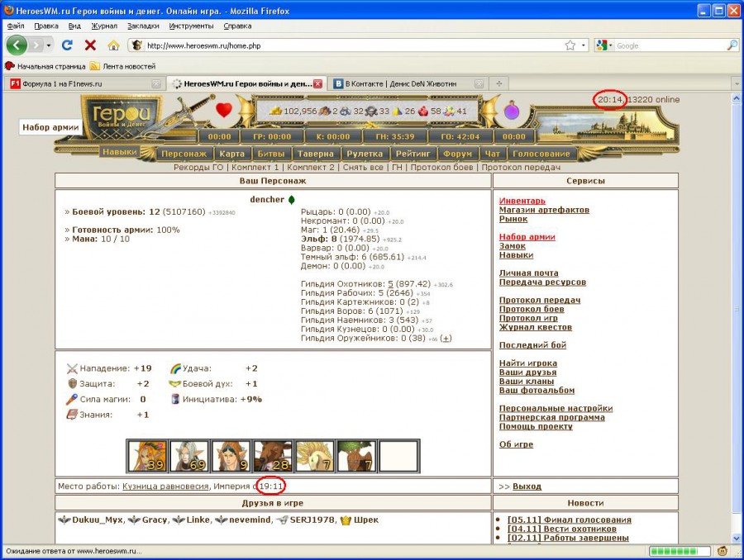
Task: Click the gold coins resource icon
Action: 276,111
